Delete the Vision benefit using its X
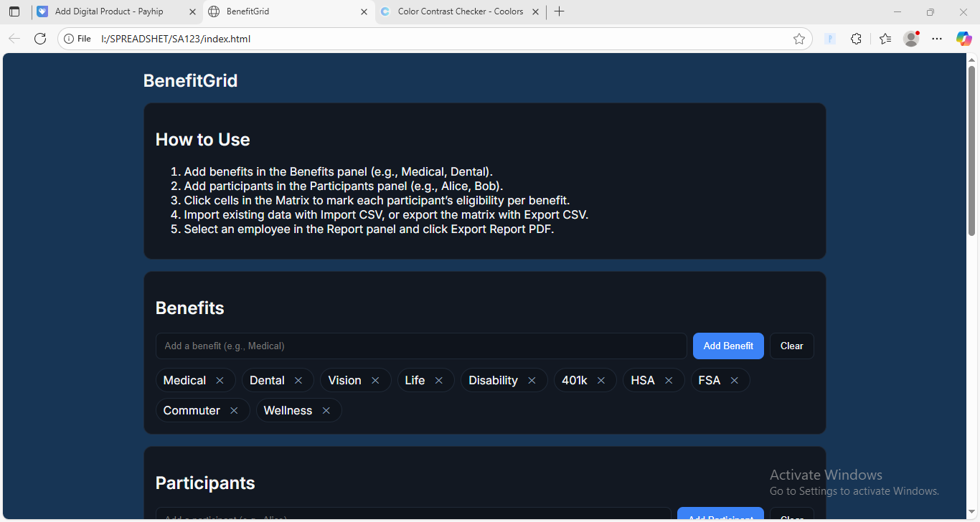 [375, 381]
